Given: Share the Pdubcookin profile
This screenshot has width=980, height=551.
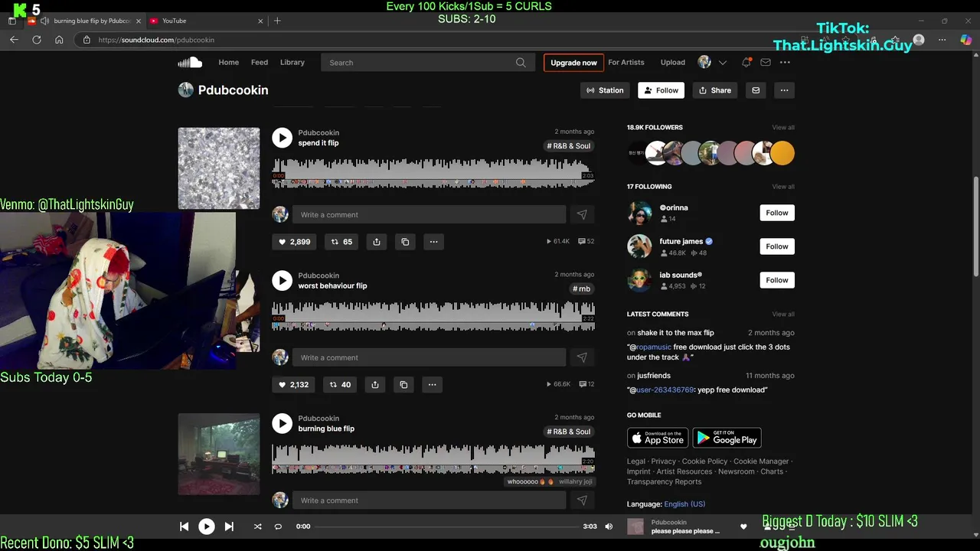Looking at the screenshot, I should pyautogui.click(x=715, y=90).
